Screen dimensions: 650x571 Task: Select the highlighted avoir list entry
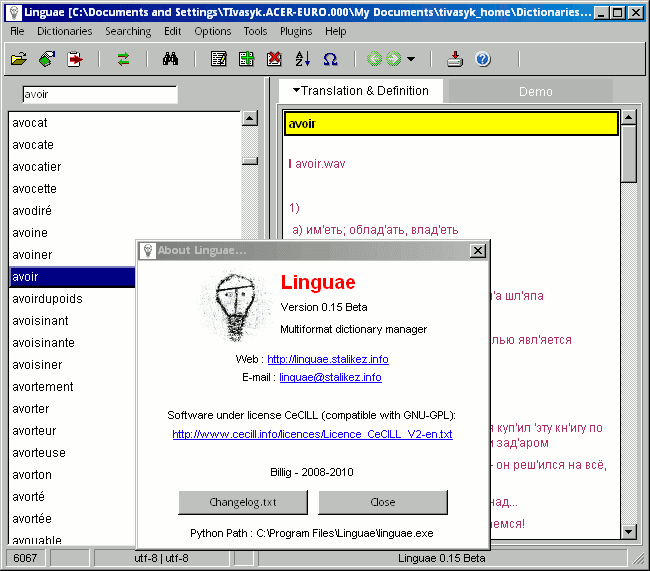pos(73,277)
